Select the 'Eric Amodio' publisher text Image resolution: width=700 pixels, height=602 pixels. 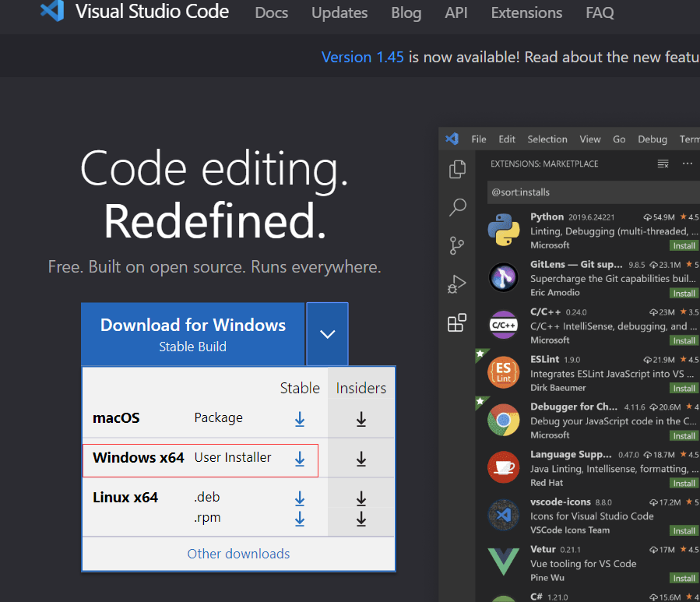click(555, 293)
